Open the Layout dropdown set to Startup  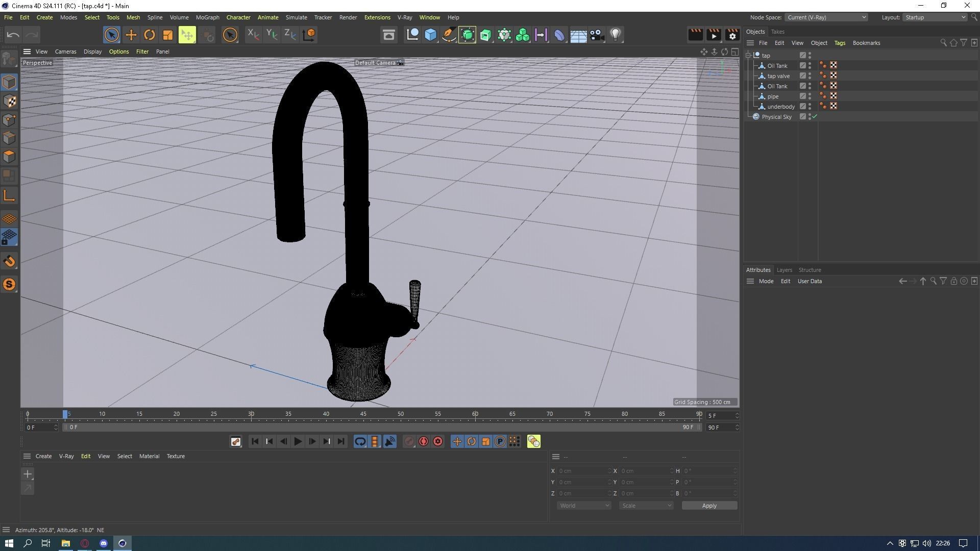pos(934,17)
